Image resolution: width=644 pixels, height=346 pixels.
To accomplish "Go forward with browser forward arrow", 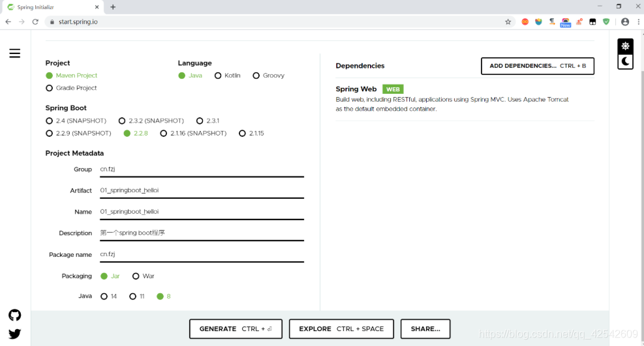I will [22, 22].
